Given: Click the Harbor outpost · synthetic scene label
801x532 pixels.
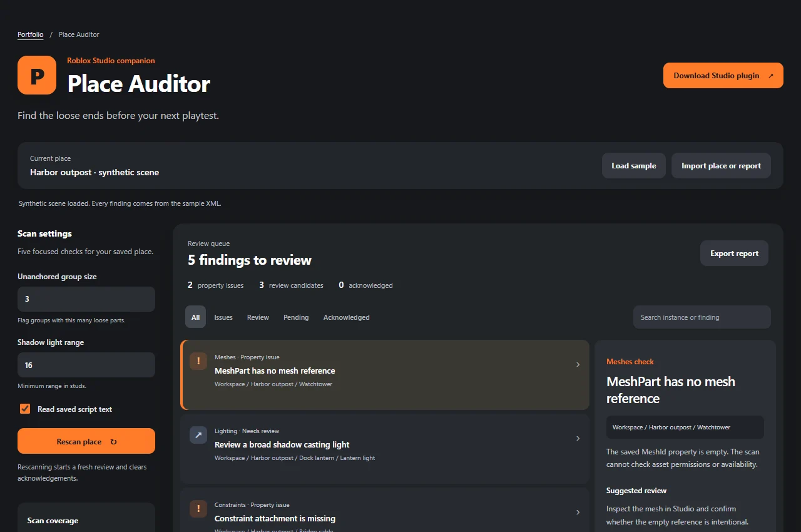Looking at the screenshot, I should tap(94, 172).
